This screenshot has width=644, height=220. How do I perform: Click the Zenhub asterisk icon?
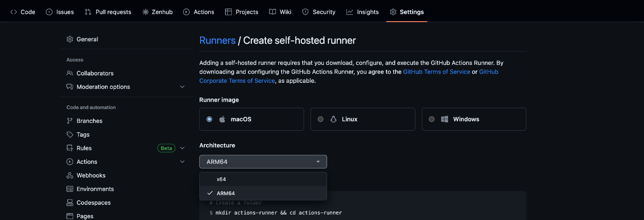(x=145, y=12)
